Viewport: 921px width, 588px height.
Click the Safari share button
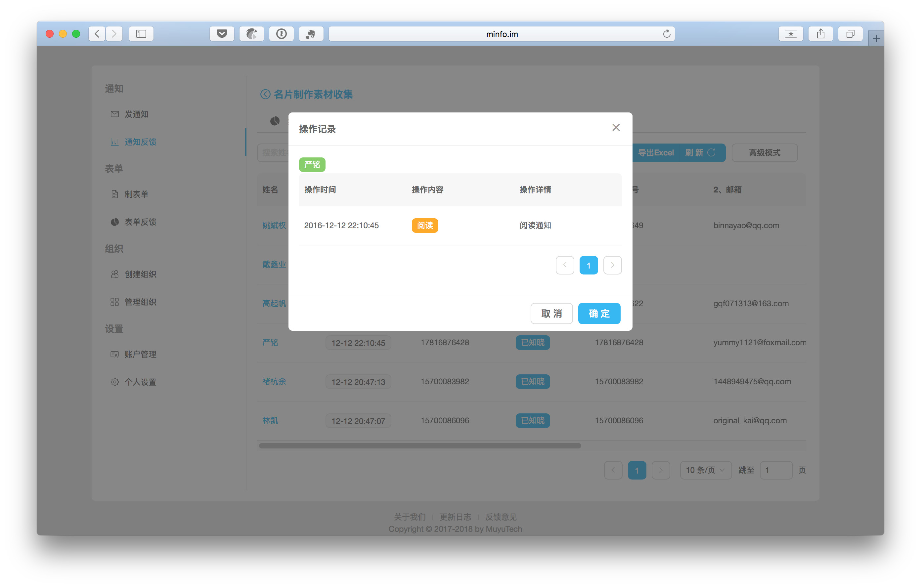pyautogui.click(x=820, y=34)
